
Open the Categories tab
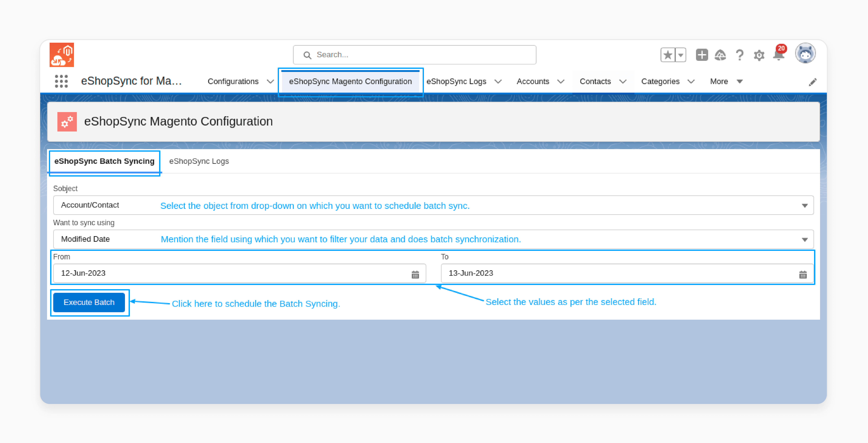[660, 82]
